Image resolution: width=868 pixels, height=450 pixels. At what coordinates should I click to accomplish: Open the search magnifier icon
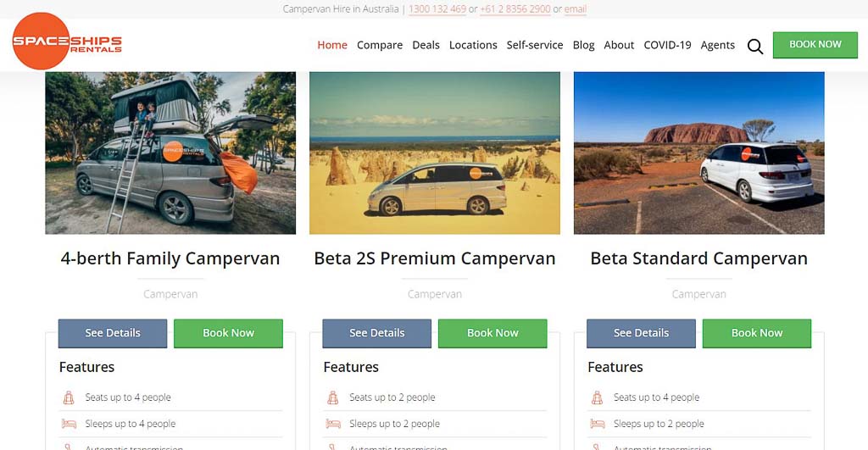click(x=755, y=47)
